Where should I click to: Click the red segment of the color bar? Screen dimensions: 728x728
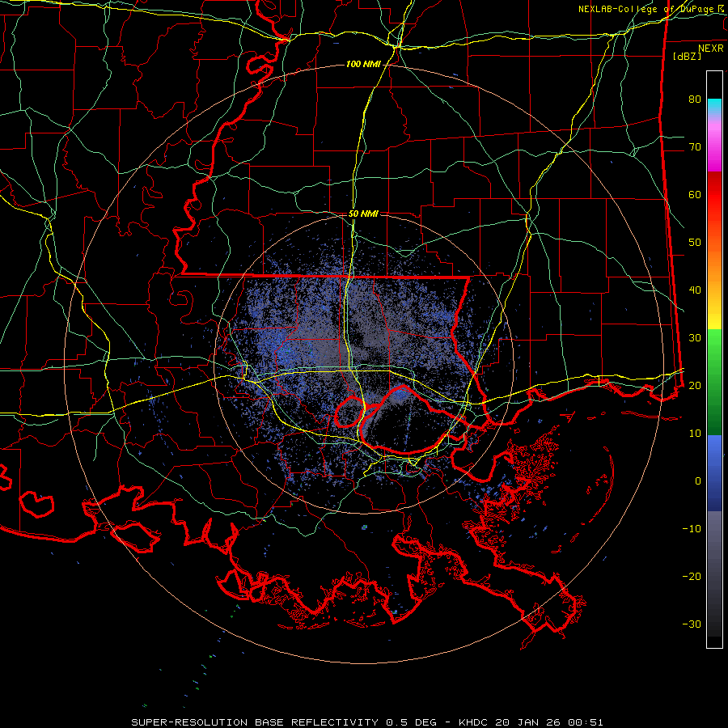(714, 195)
